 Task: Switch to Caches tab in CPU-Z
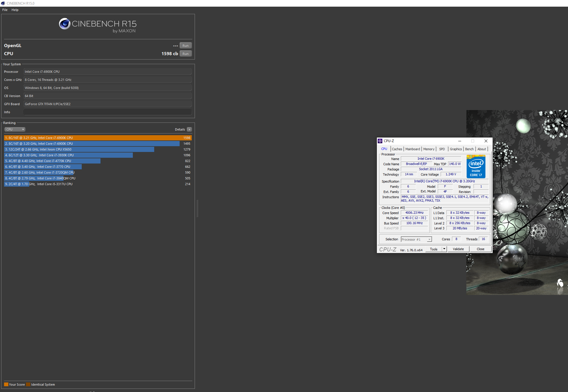(397, 149)
